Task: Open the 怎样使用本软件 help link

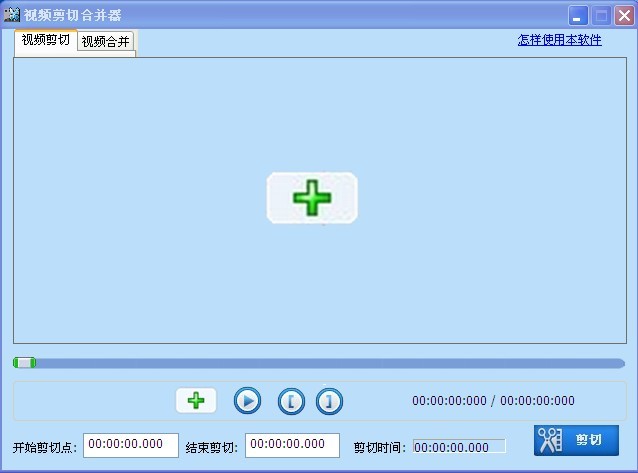Action: click(559, 40)
